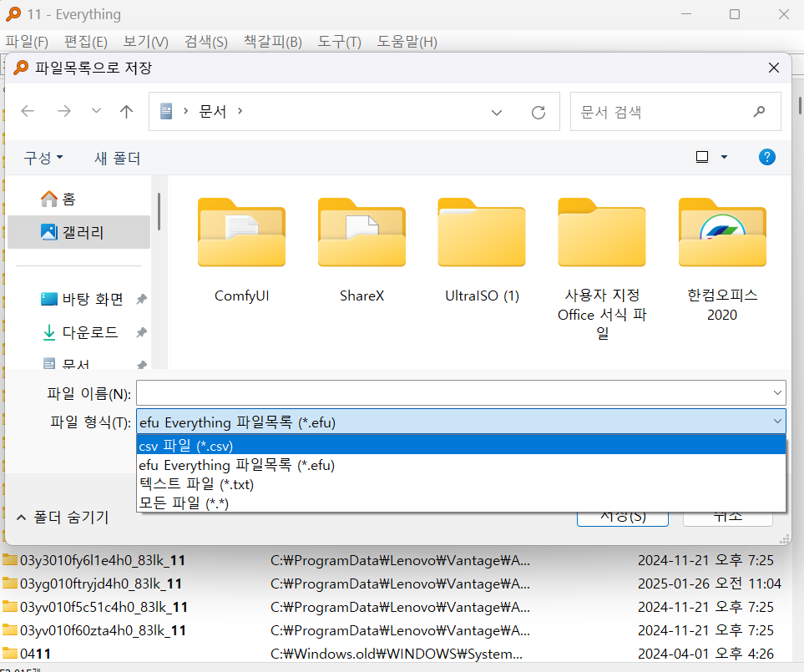Viewport: 804px width, 672px height.
Task: Create a new folder with 새 폴더
Action: pyautogui.click(x=117, y=158)
